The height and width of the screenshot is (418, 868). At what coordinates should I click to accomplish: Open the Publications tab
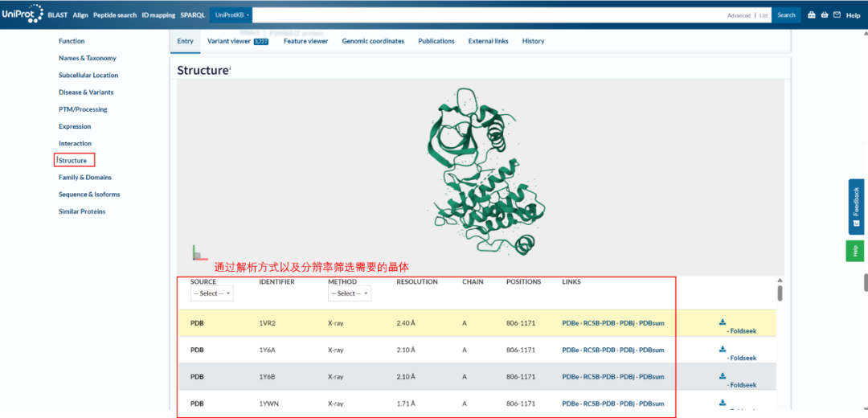436,41
